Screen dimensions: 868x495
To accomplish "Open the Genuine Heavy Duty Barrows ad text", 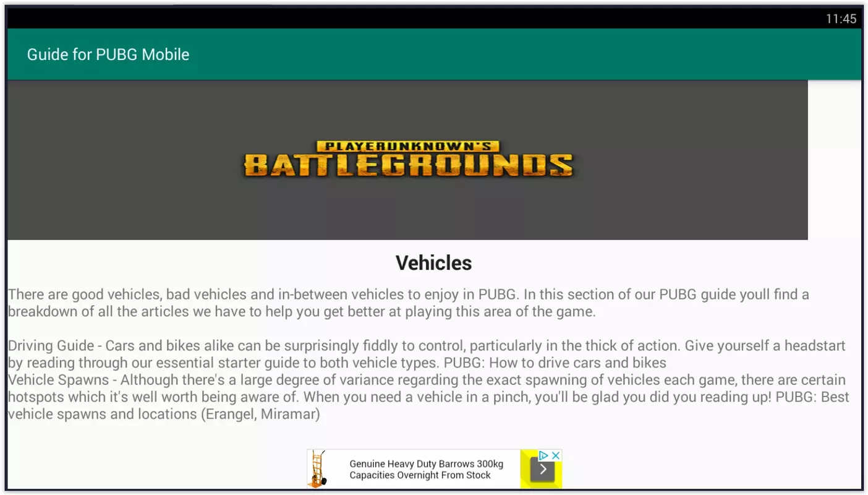I will point(426,469).
